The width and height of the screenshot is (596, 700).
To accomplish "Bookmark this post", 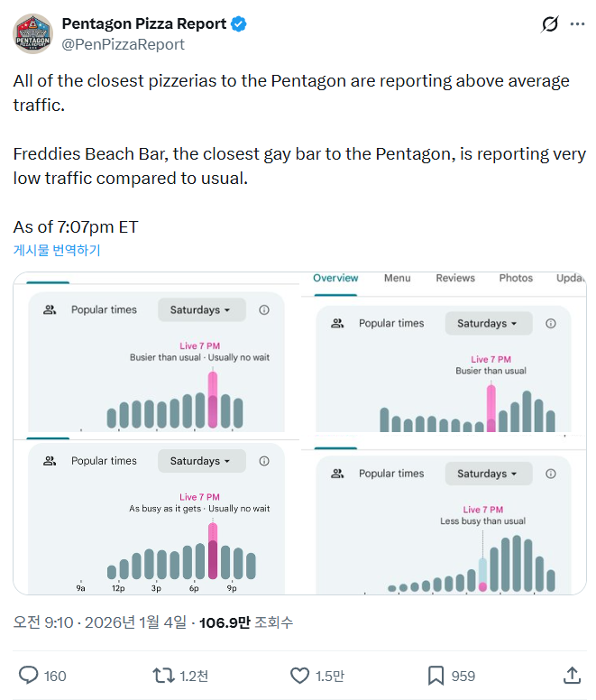I will [x=436, y=675].
